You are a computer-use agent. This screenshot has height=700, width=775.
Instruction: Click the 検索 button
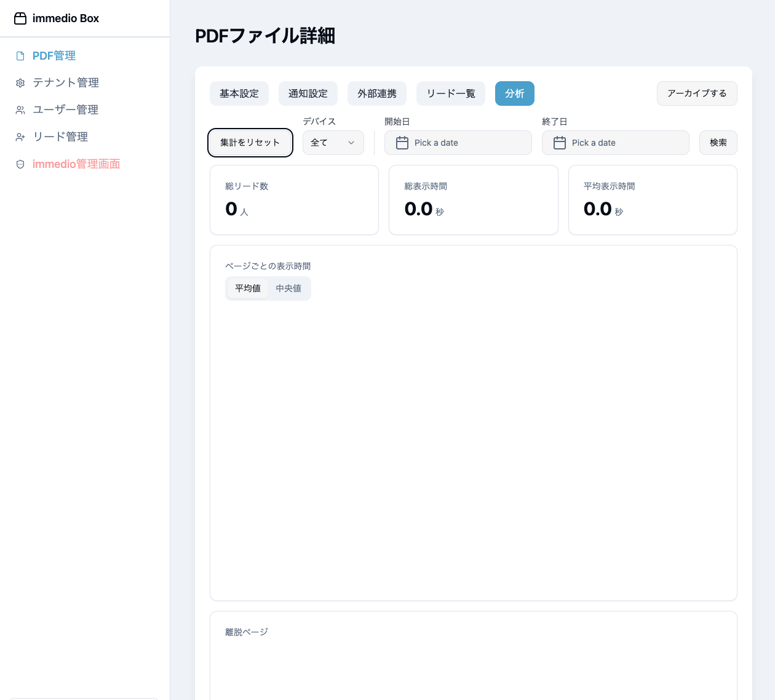coord(718,143)
